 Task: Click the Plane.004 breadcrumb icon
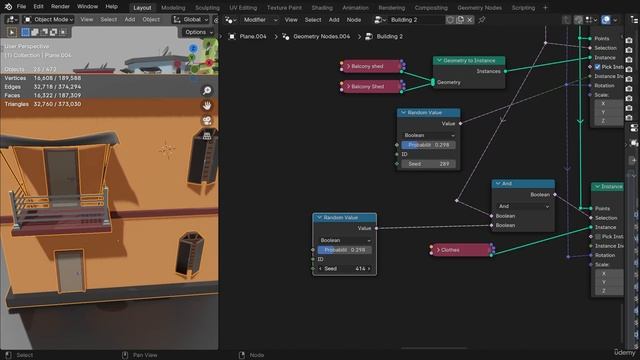point(232,36)
